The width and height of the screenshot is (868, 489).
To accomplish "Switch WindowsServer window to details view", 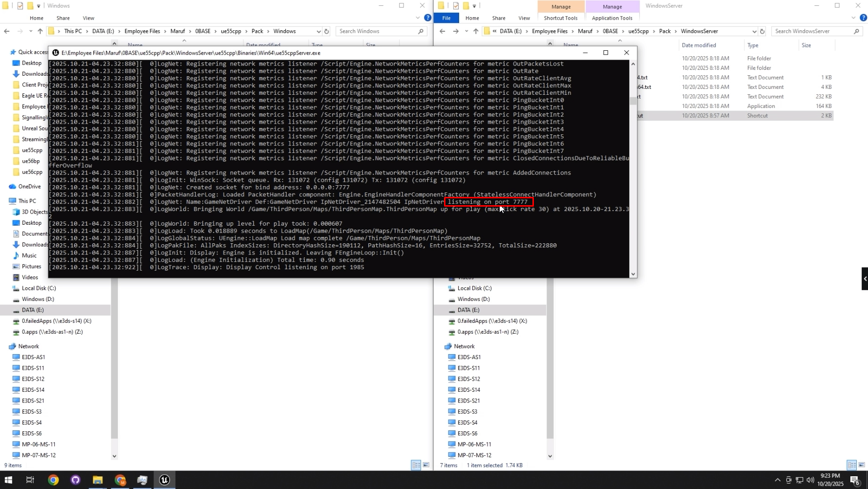I will (852, 465).
